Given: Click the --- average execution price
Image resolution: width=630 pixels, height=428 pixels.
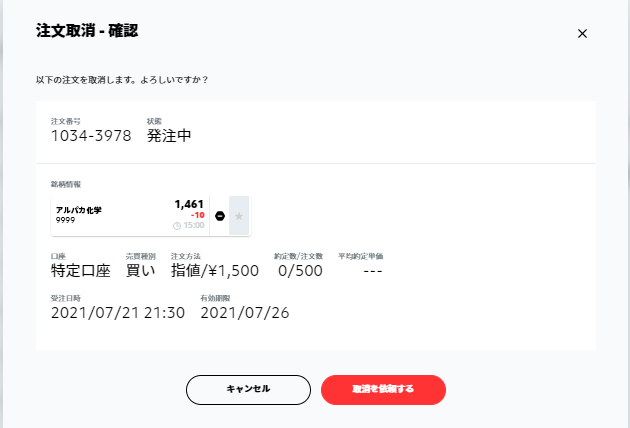Looking at the screenshot, I should (373, 272).
